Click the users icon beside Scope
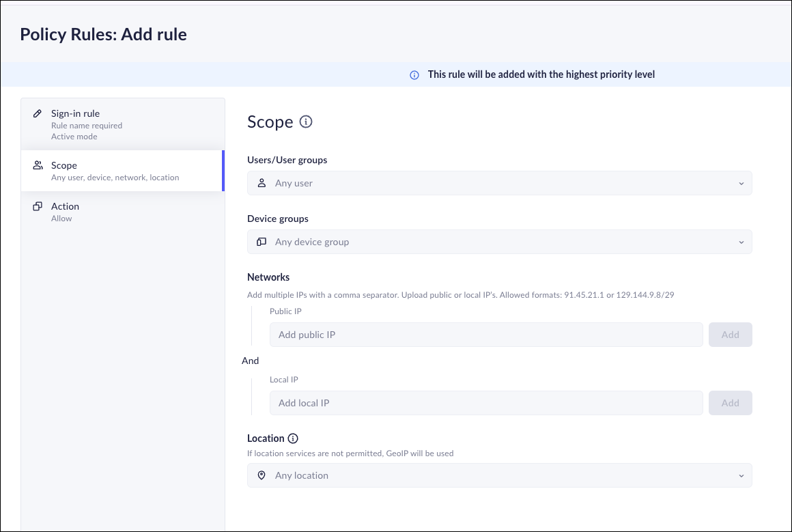This screenshot has height=532, width=792. [38, 165]
